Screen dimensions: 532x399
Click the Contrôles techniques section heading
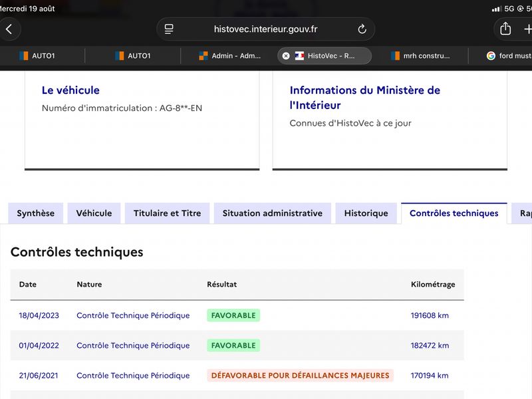point(77,252)
